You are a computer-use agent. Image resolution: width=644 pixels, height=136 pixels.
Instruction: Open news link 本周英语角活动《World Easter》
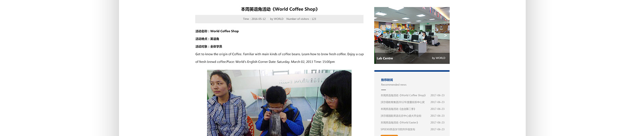400,122
